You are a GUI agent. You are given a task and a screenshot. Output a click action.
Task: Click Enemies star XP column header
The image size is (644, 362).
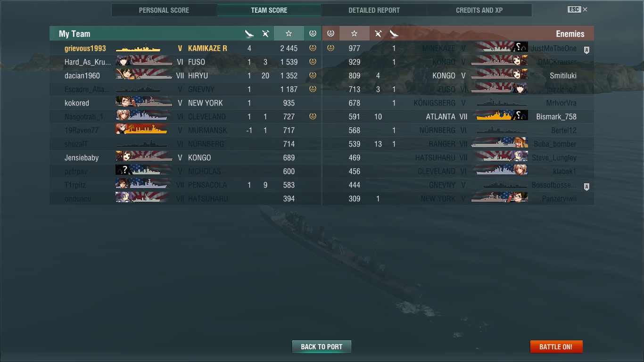pyautogui.click(x=355, y=33)
